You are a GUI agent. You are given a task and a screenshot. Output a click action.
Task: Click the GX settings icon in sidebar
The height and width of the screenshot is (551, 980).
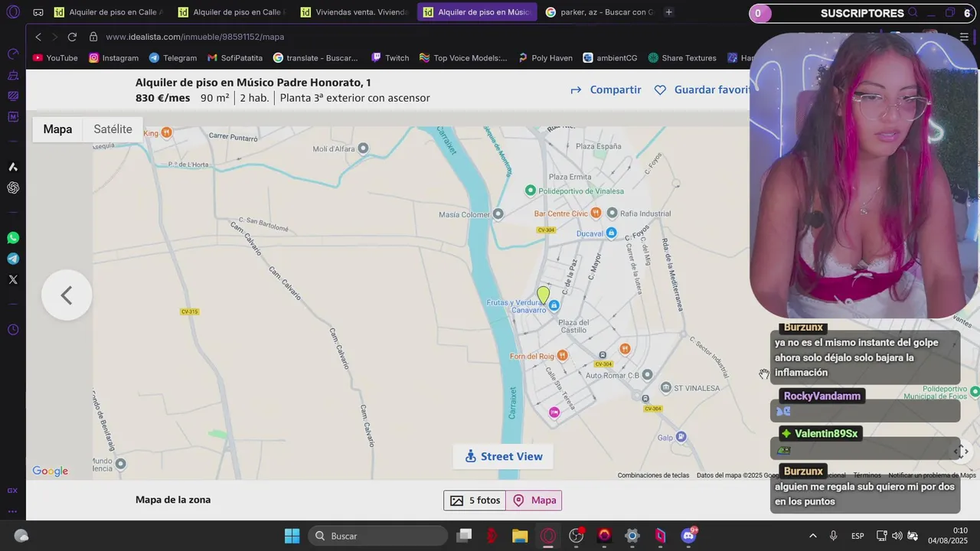point(12,491)
